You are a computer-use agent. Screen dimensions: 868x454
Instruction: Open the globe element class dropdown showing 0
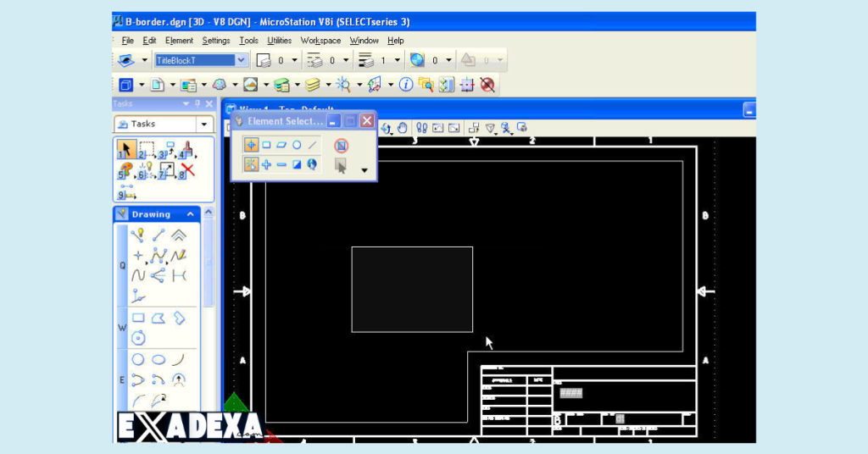(448, 60)
